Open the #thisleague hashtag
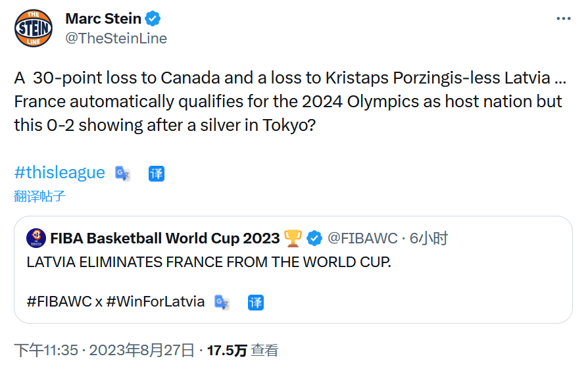This screenshot has height=371, width=588. (59, 172)
